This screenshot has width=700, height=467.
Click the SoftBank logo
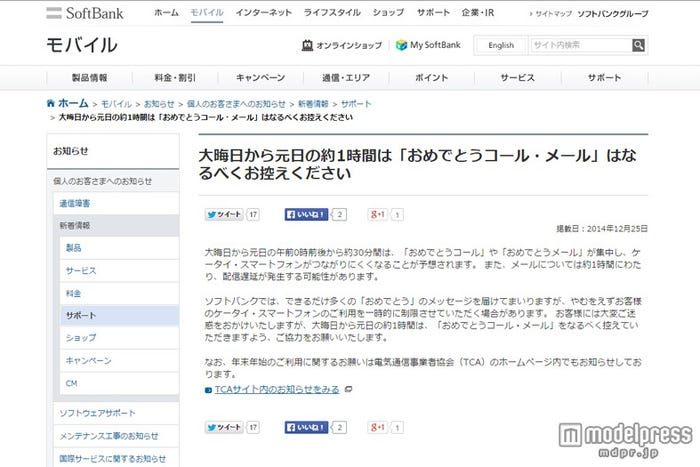(x=85, y=13)
